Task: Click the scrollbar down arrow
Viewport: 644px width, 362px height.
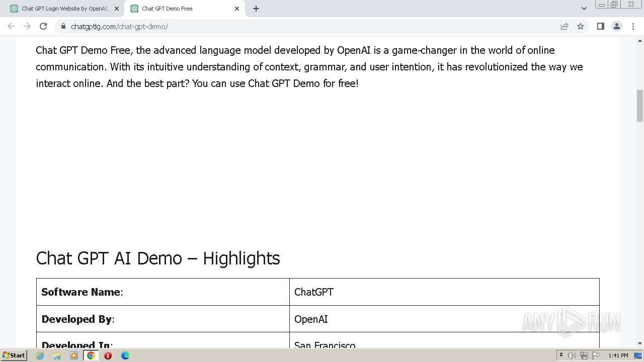Action: 640,343
